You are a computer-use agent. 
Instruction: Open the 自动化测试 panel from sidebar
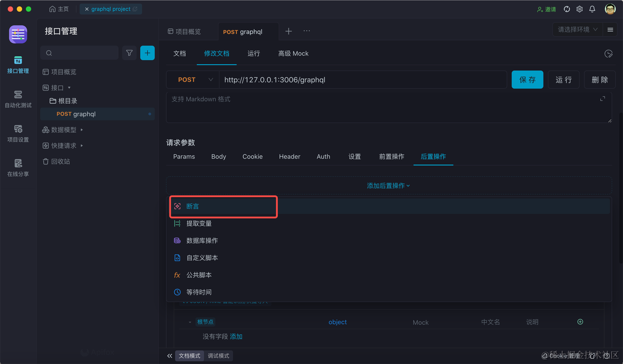[18, 99]
